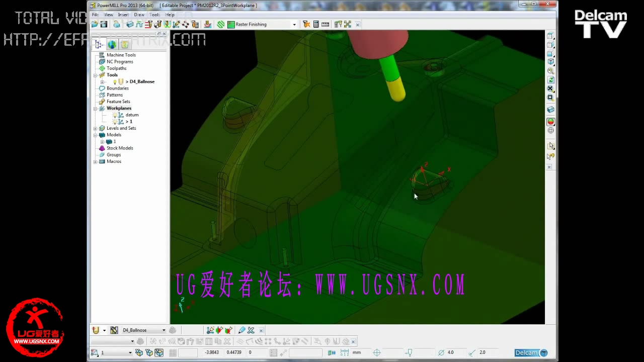Collapse the Tools tree node
This screenshot has height=362, width=644.
[96, 75]
